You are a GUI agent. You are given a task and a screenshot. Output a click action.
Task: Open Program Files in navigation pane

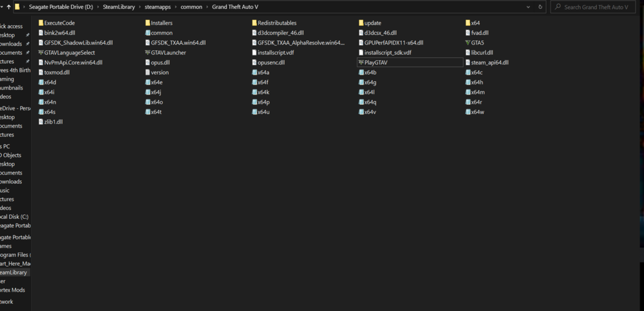pyautogui.click(x=15, y=255)
